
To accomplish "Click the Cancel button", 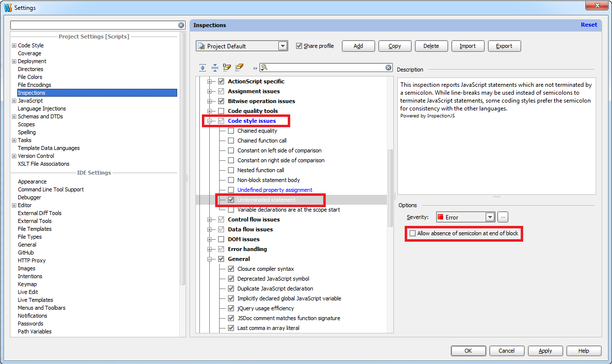I will [506, 351].
